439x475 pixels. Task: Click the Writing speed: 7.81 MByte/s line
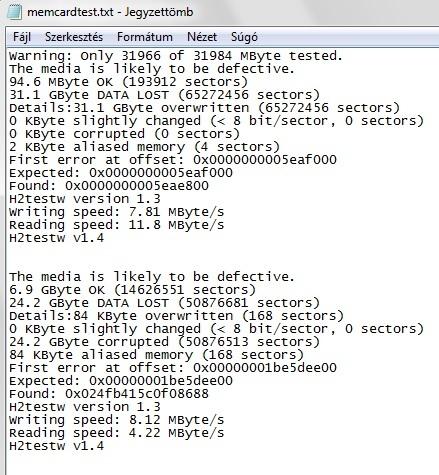point(116,212)
